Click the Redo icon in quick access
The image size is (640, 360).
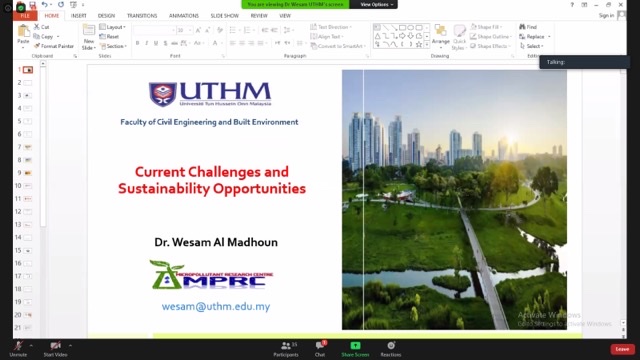(x=60, y=4)
